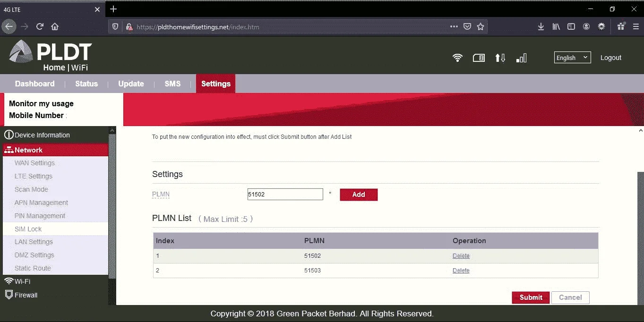
Task: Click the PLMN input field
Action: 285,194
